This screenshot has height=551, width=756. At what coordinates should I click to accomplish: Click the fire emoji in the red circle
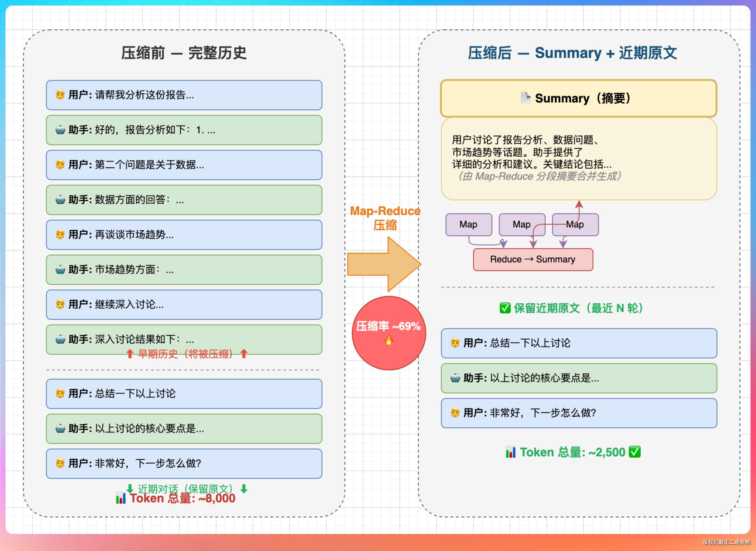[x=389, y=340]
